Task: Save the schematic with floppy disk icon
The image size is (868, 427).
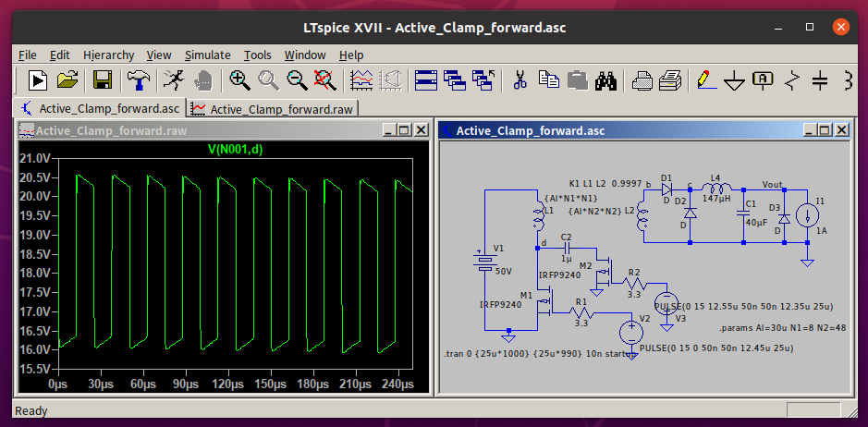Action: pyautogui.click(x=103, y=80)
